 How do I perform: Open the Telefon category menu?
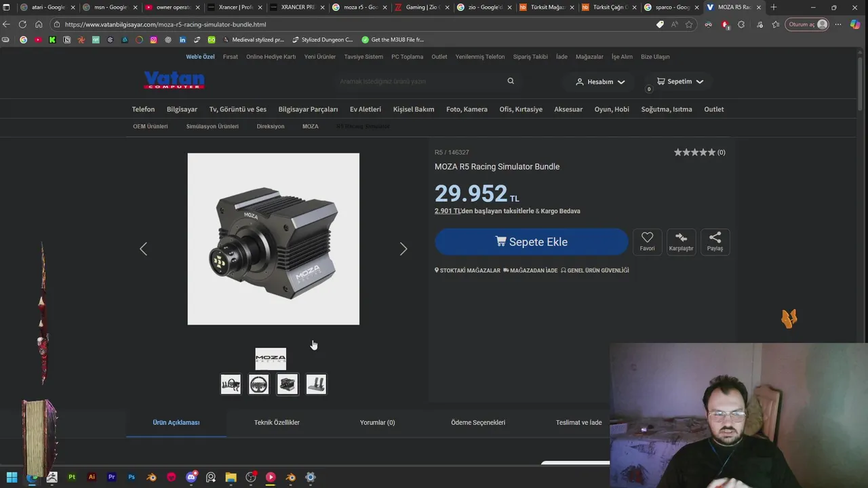click(143, 109)
